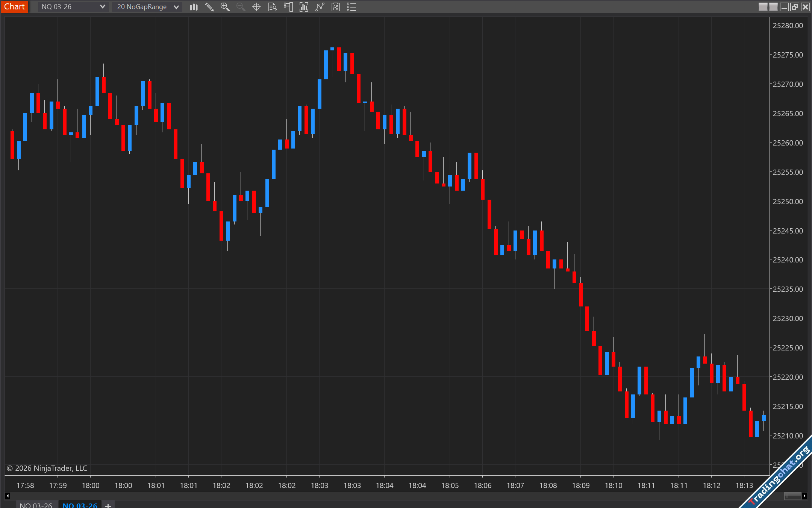Select the pencil drawing tools icon

(209, 7)
